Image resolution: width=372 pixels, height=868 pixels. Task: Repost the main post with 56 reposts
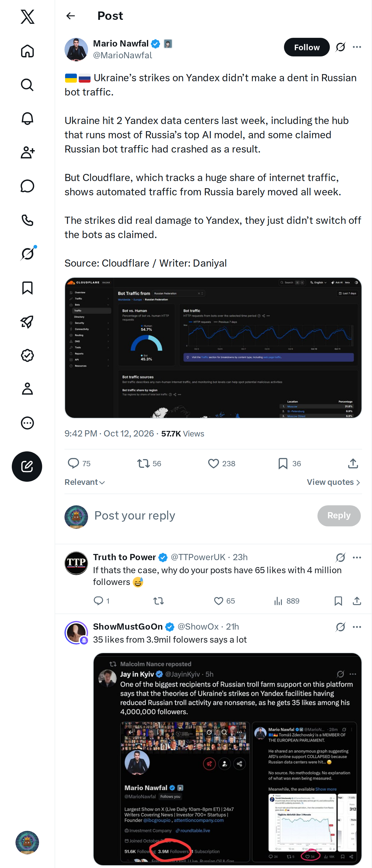tap(149, 464)
